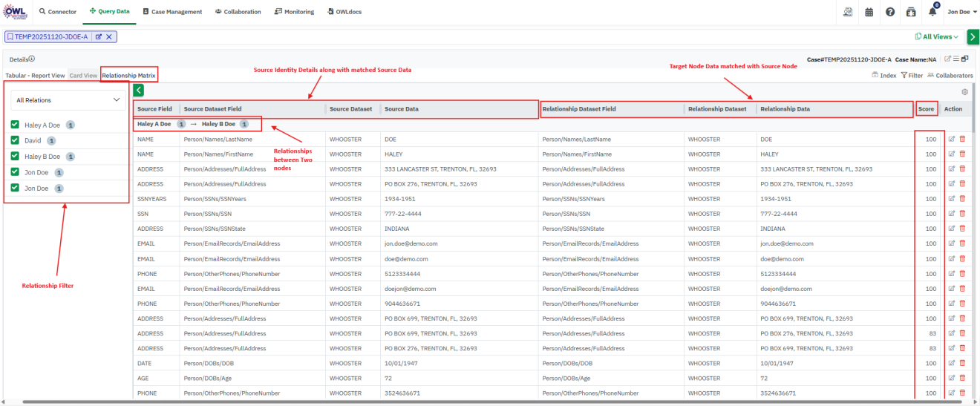Screen dimensions: 980x406
Task: Click the Score column header
Action: click(x=926, y=109)
